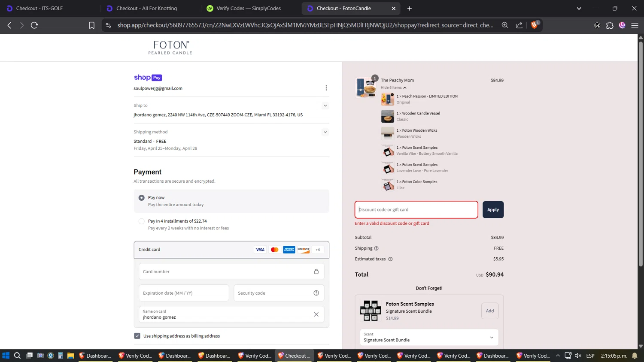Focus the Security code field

tap(279, 293)
